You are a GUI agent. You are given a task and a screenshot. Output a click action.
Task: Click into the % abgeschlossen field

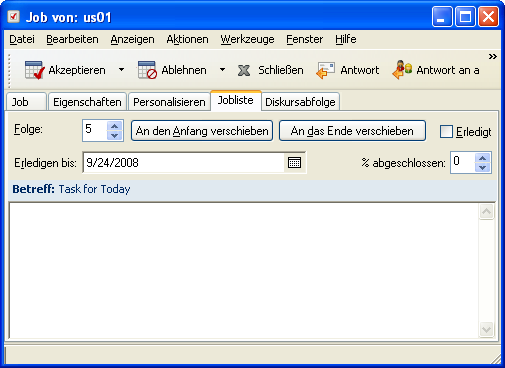tap(463, 162)
